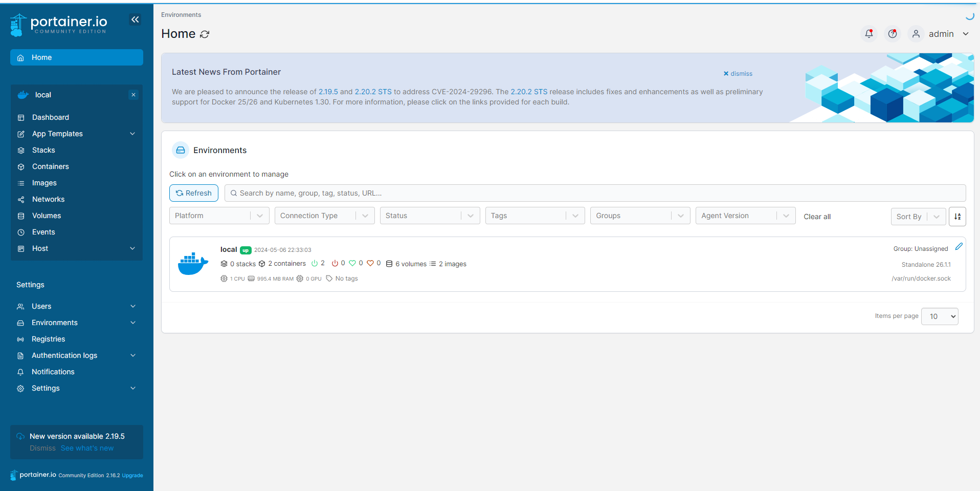Open the 2.19.5 release link in news
980x491 pixels.
pos(328,92)
